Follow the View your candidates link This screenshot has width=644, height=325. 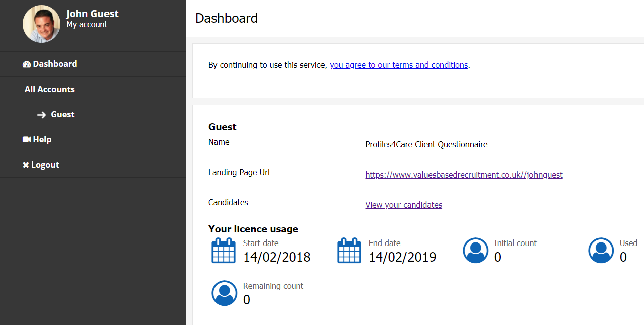tap(403, 205)
